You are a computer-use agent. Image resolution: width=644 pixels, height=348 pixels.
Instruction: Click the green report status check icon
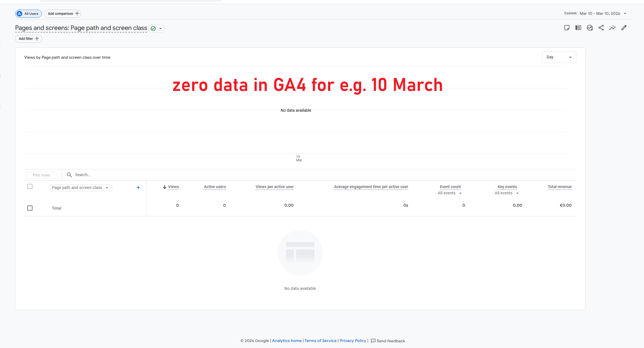pyautogui.click(x=153, y=29)
